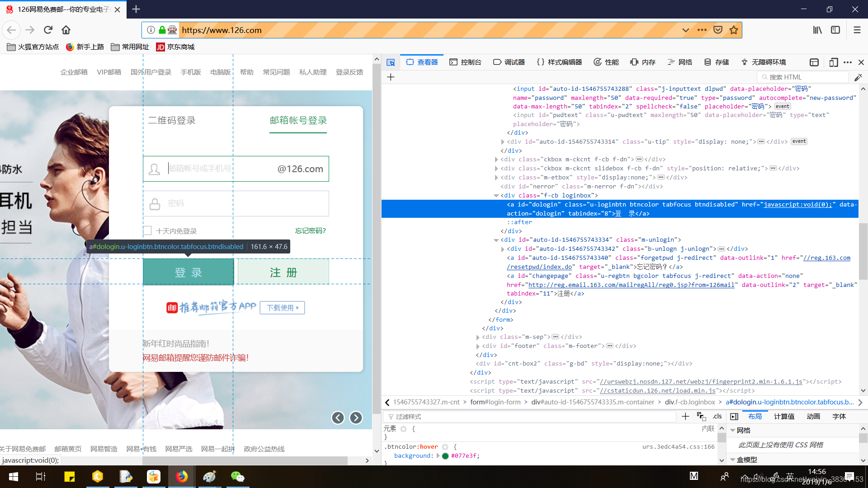
Task: Bookmark this page star icon
Action: tap(733, 30)
